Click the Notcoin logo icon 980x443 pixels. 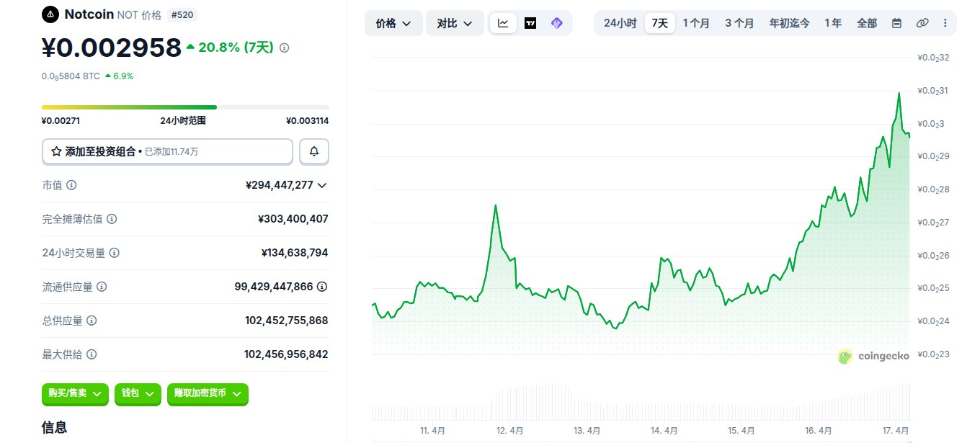[x=50, y=14]
